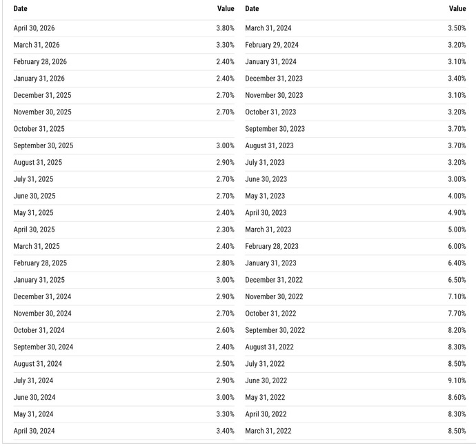Click the July 31, 2025 date
The image size is (476, 448).
33,179
